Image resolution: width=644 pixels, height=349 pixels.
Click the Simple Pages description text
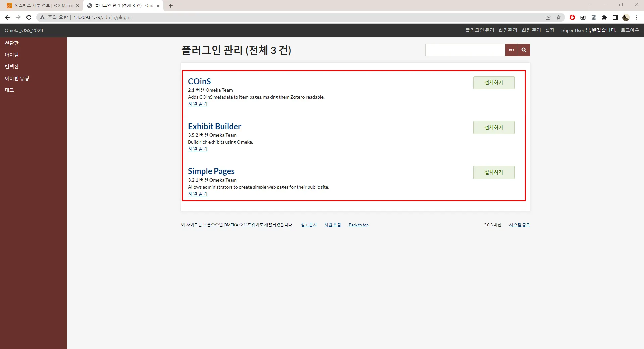pyautogui.click(x=259, y=187)
